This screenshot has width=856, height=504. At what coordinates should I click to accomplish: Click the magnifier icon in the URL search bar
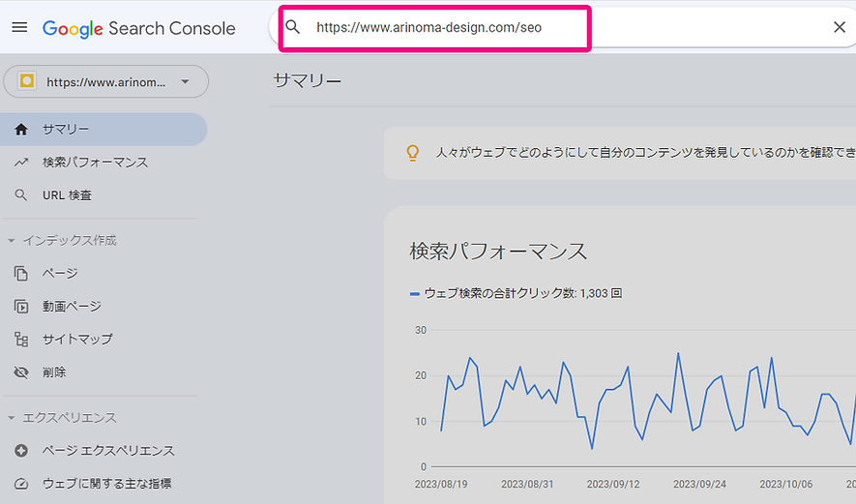coord(293,27)
